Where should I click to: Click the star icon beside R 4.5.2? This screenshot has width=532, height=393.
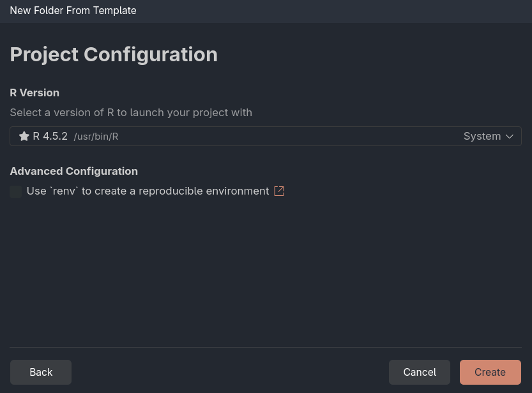click(24, 136)
